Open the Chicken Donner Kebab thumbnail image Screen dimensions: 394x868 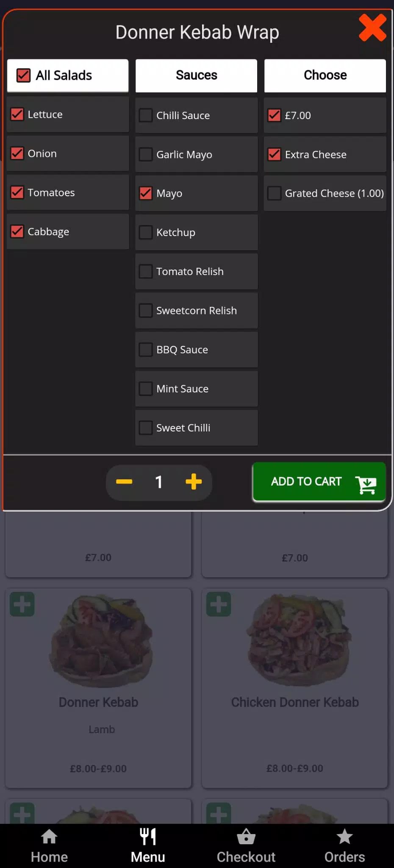[298, 640]
